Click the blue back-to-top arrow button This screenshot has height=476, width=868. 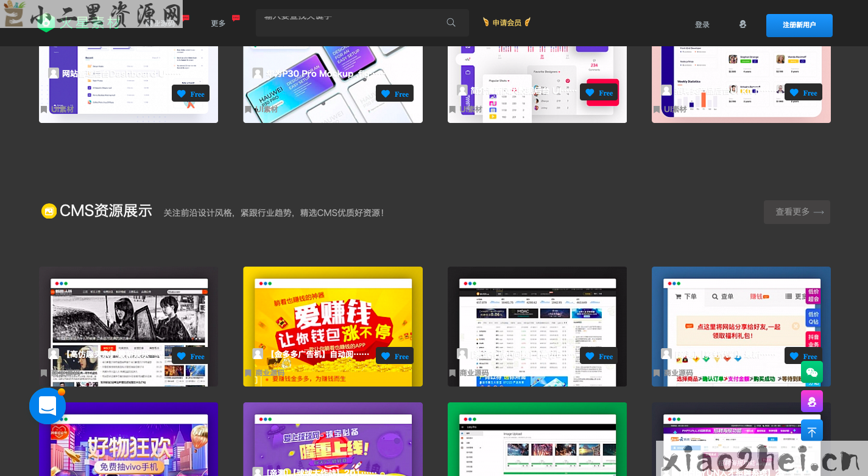[x=812, y=430]
